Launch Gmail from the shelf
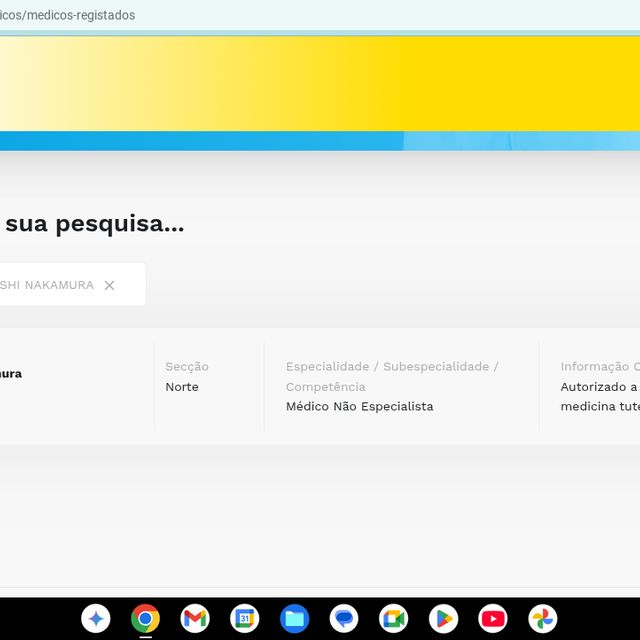The height and width of the screenshot is (640, 640). [x=195, y=618]
